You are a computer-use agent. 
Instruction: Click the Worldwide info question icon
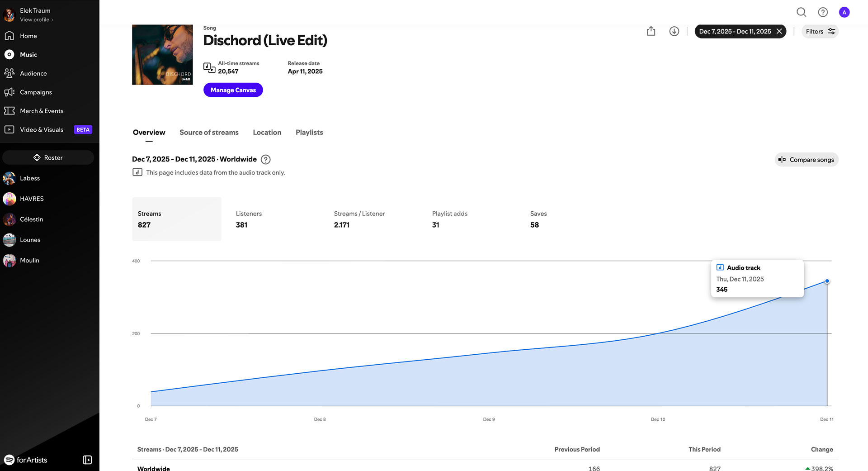pos(266,159)
